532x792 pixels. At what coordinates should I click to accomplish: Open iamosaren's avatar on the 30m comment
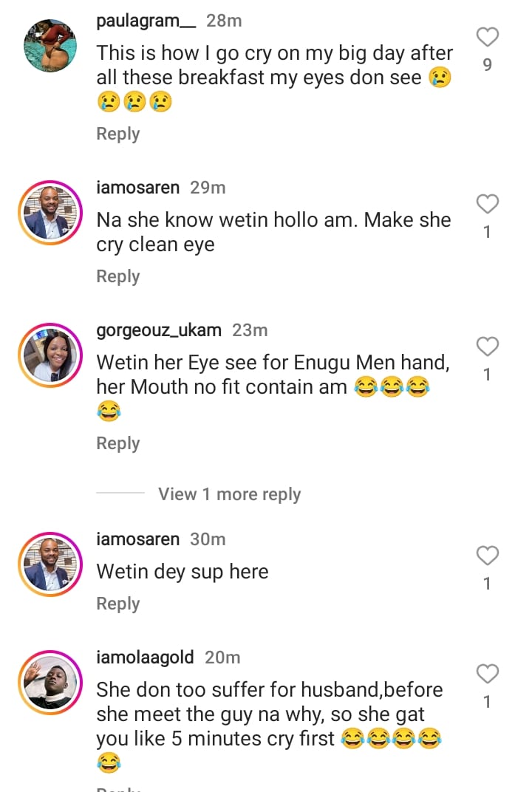click(50, 564)
